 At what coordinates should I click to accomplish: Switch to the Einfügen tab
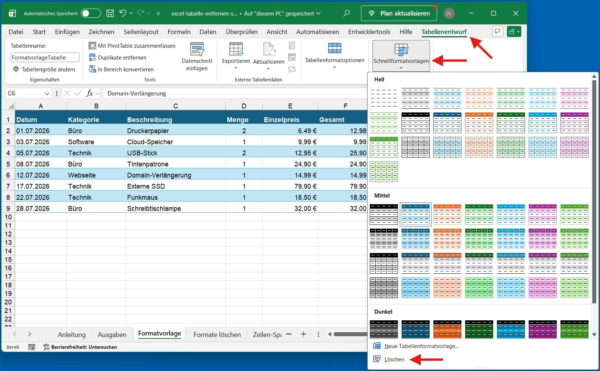(67, 32)
